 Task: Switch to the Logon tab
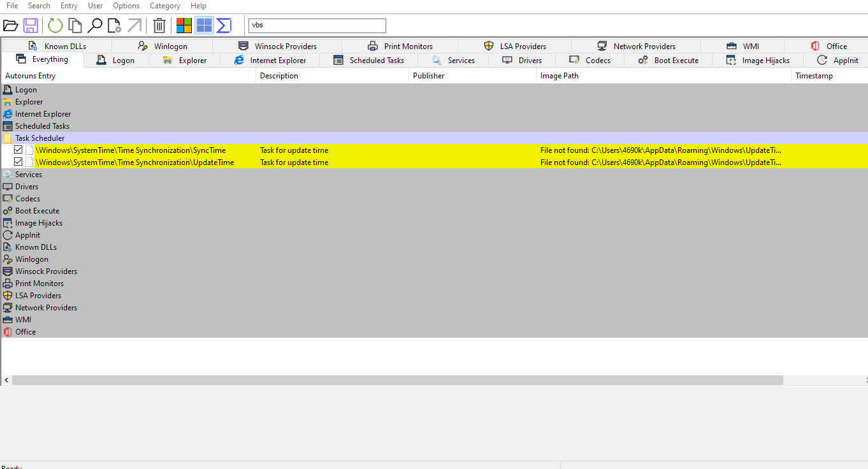tap(116, 61)
